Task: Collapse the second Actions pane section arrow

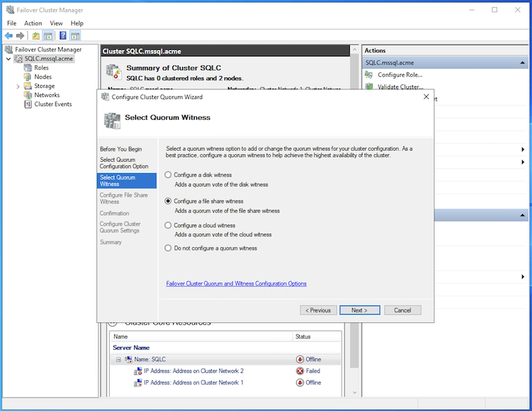Action: [522, 215]
